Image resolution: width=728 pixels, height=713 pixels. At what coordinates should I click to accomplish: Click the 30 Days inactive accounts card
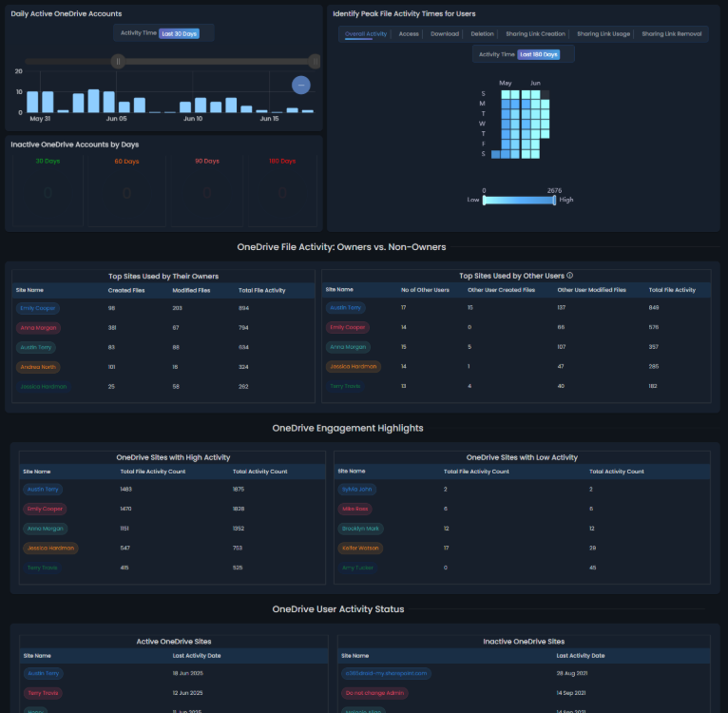click(x=48, y=189)
